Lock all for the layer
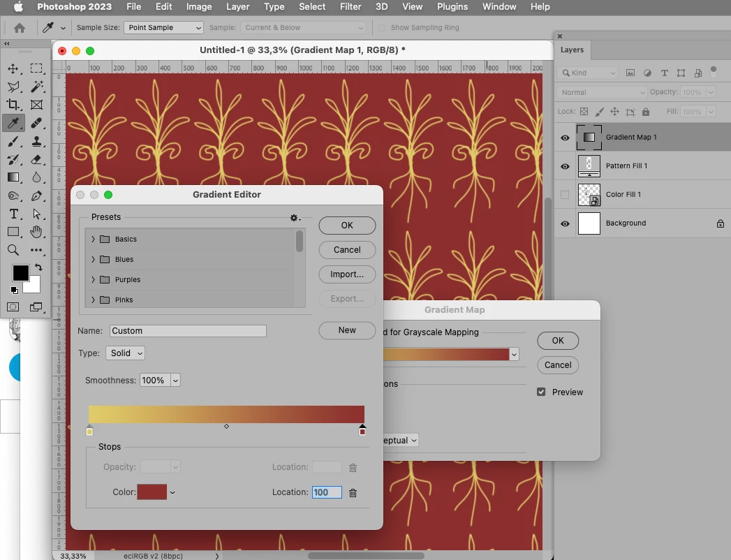This screenshot has height=560, width=731. (646, 112)
